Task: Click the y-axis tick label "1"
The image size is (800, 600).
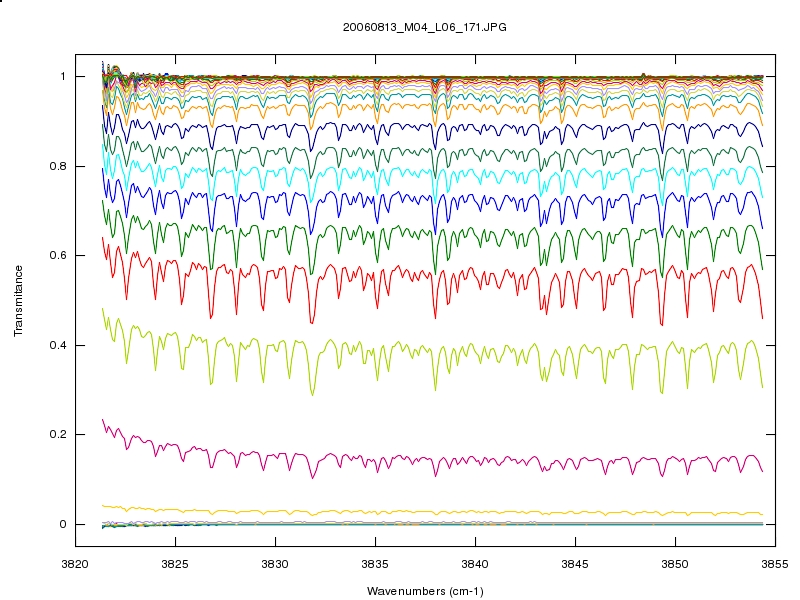Action: [x=63, y=77]
